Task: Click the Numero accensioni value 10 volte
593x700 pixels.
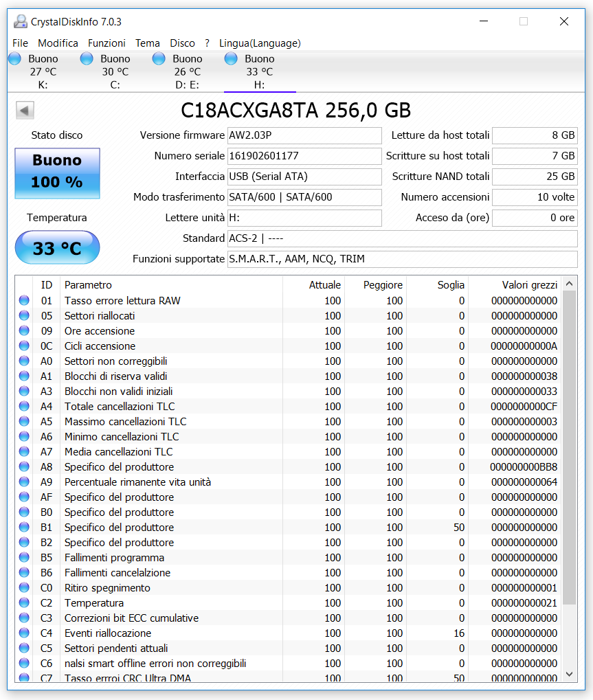Action: pos(535,197)
